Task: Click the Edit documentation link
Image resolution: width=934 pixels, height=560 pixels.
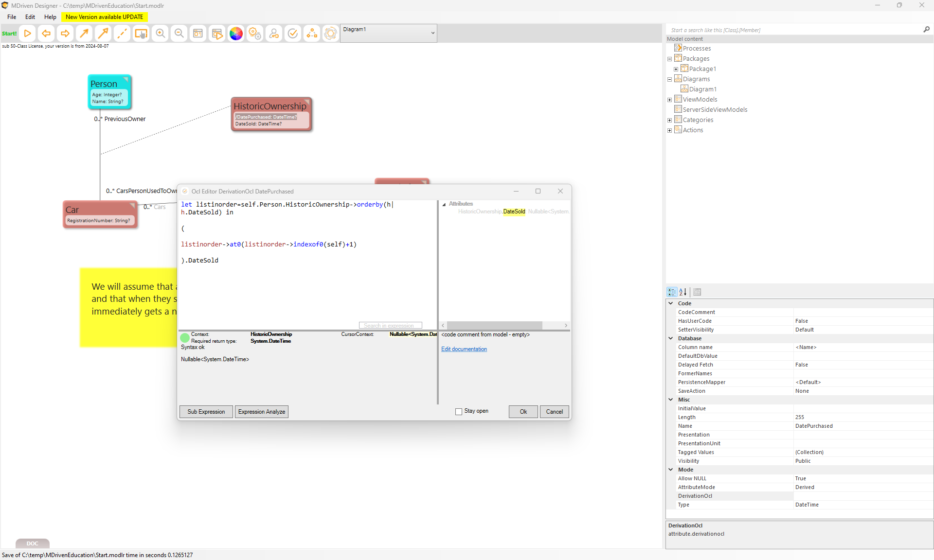Action: click(x=464, y=349)
